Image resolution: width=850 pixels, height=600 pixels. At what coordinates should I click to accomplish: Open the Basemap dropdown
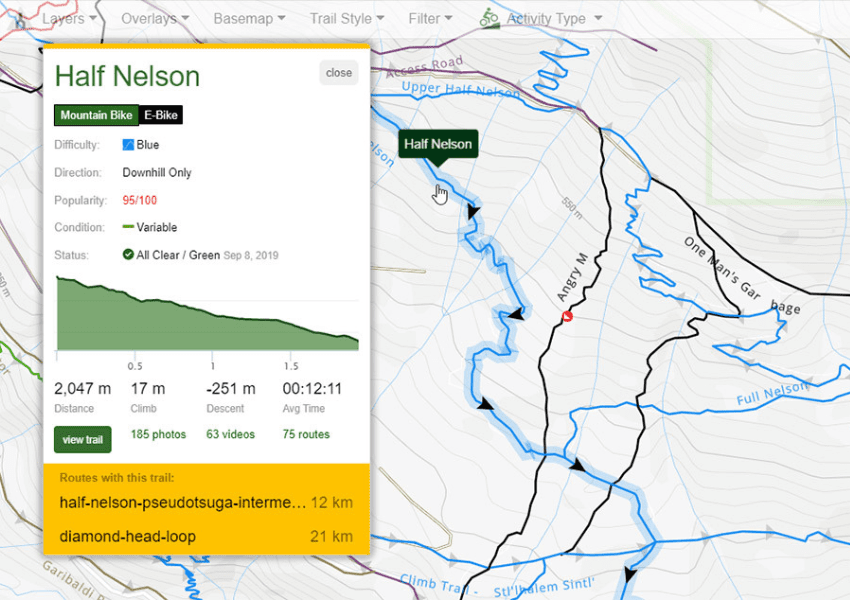click(249, 18)
